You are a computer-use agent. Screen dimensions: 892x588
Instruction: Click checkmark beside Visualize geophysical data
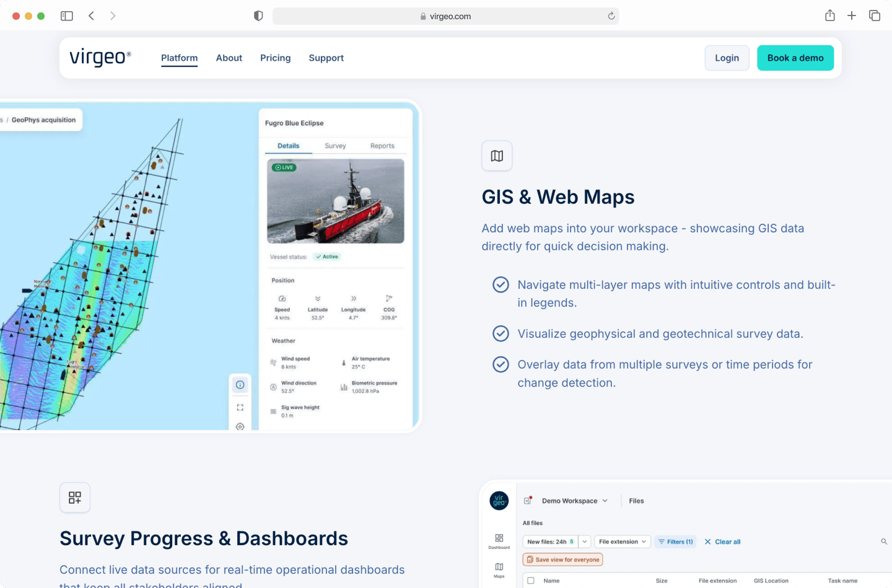click(x=501, y=333)
